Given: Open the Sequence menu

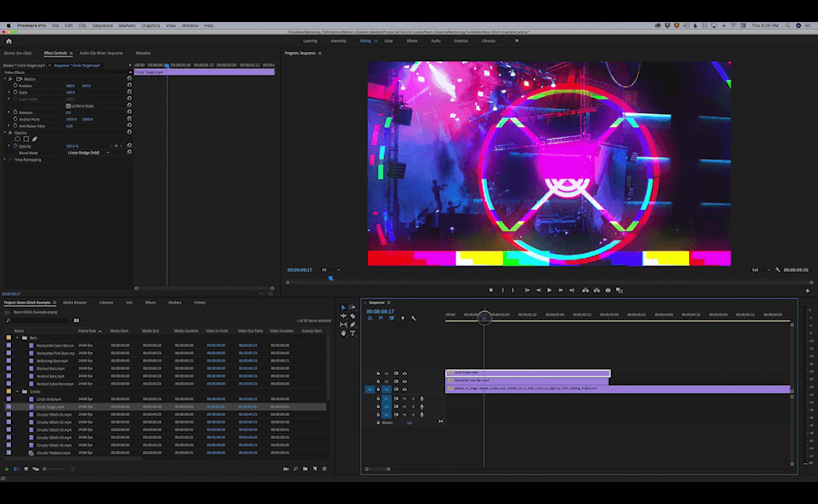Looking at the screenshot, I should (x=102, y=26).
